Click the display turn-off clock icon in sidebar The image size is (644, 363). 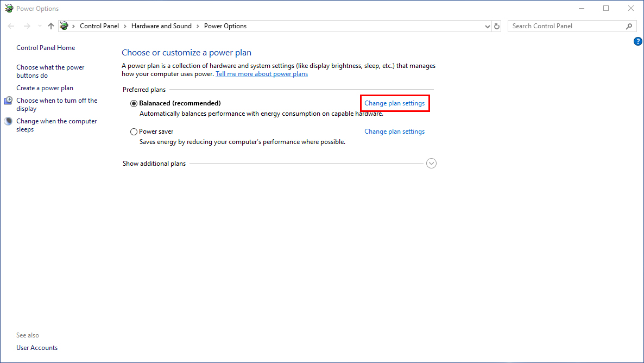(x=8, y=101)
